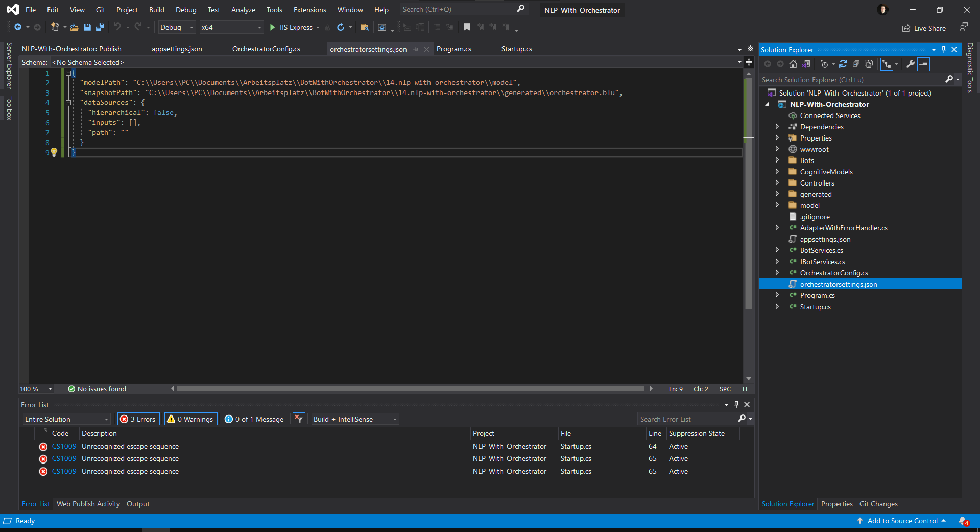Refresh the Solution Explorer
The image size is (980, 532).
844,64
